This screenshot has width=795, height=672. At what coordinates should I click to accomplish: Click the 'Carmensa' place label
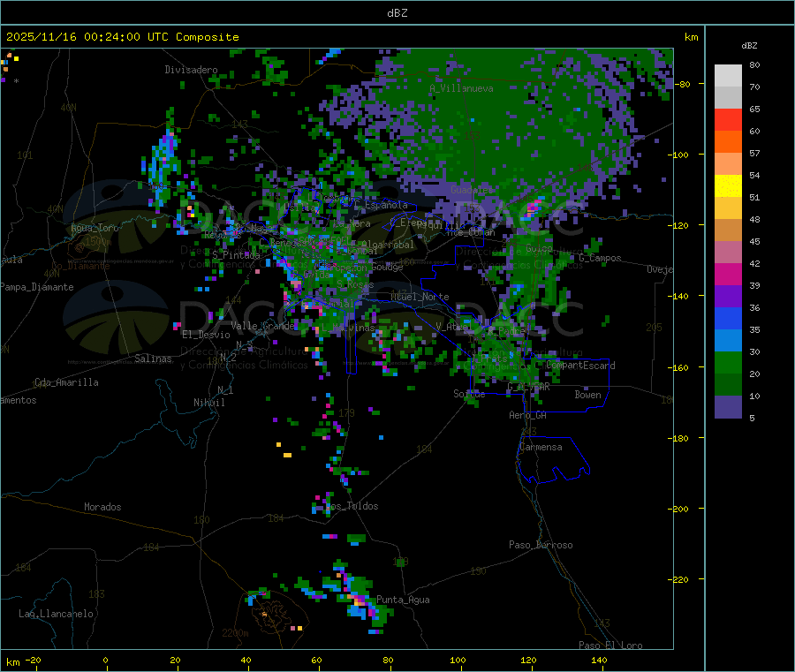(541, 448)
